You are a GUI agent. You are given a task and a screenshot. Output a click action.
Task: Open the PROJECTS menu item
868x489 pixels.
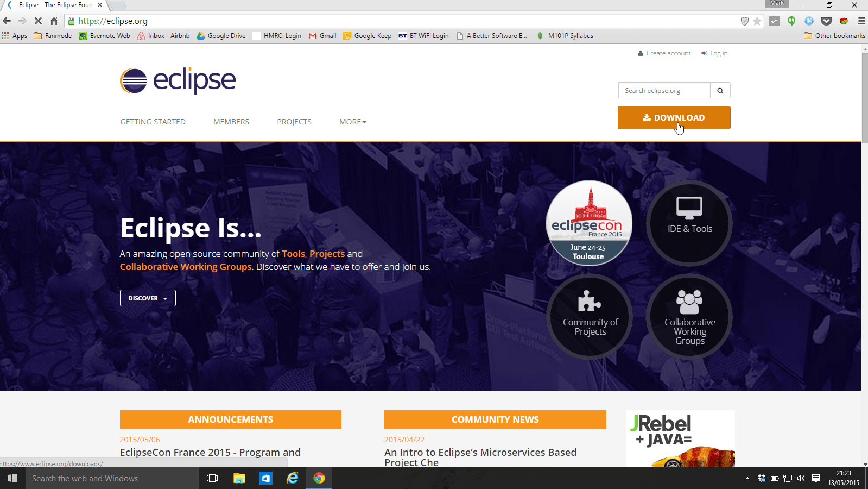point(294,122)
